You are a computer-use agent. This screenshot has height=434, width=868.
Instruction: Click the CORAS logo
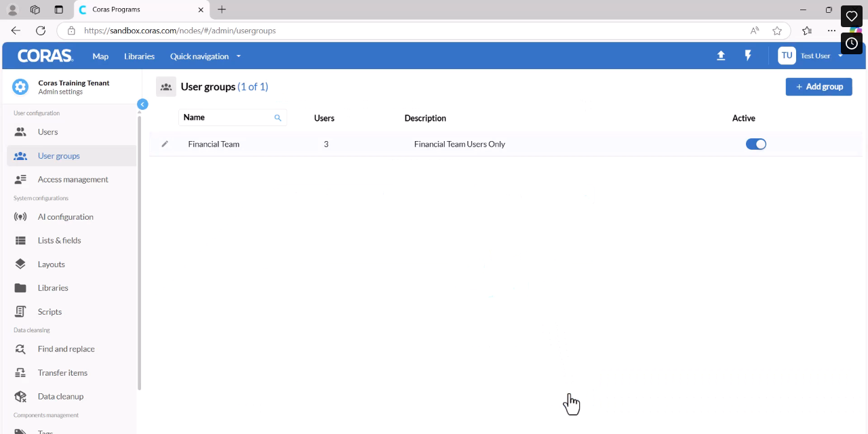[45, 56]
